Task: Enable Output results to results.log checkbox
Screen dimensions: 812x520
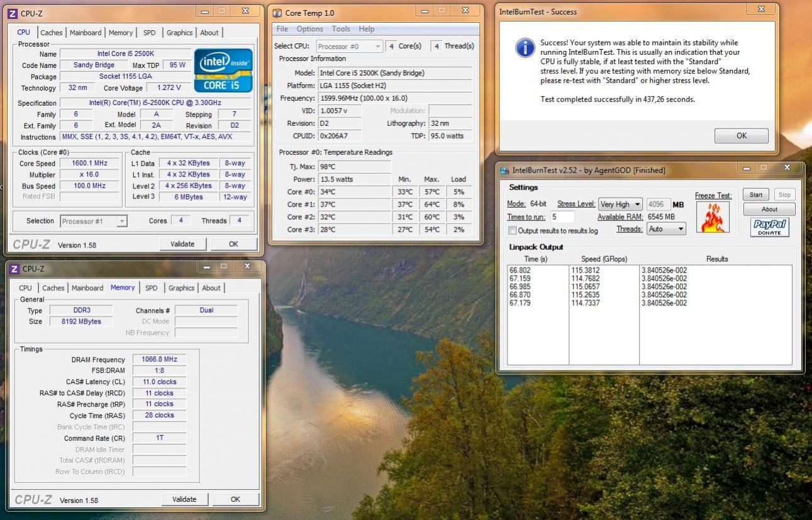Action: pos(512,230)
